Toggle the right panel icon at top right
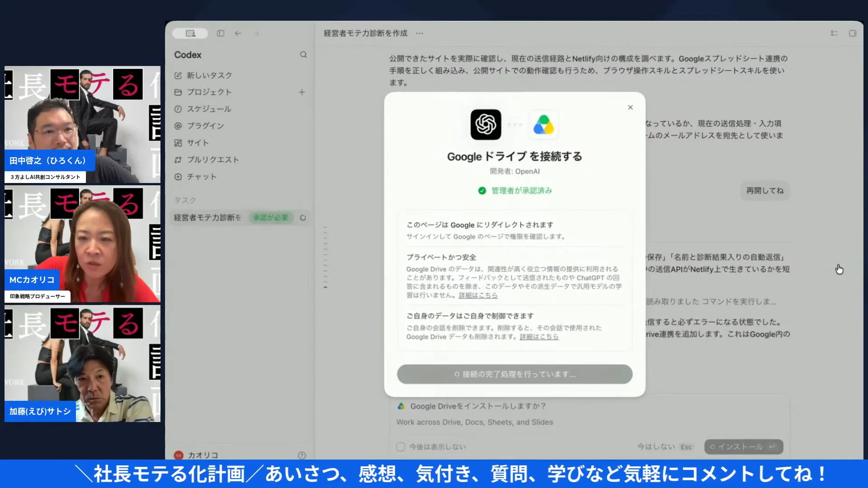Image resolution: width=868 pixels, height=488 pixels. 853,33
